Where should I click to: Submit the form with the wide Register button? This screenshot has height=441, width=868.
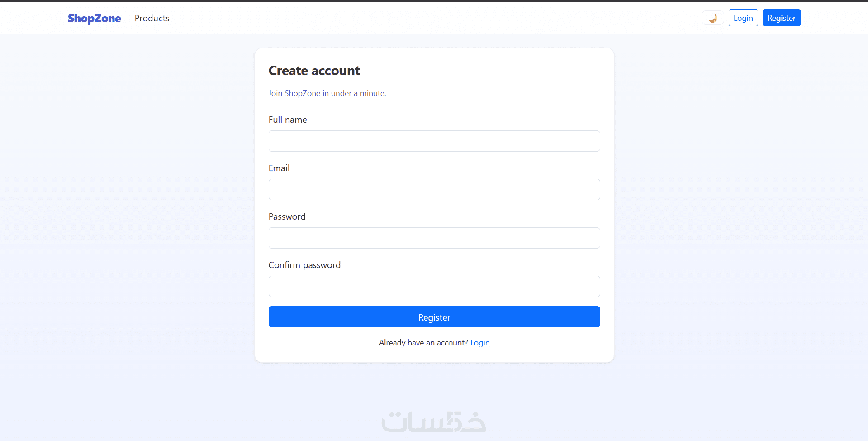(434, 317)
